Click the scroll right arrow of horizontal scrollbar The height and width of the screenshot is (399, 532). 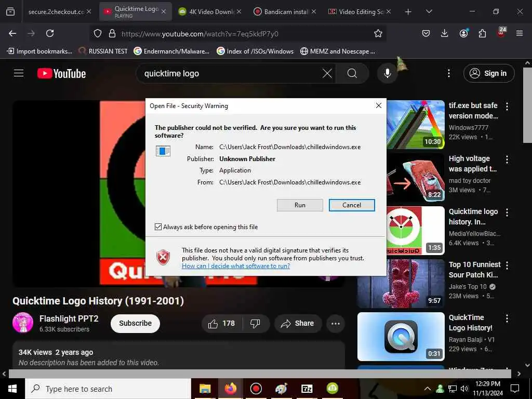(519, 374)
